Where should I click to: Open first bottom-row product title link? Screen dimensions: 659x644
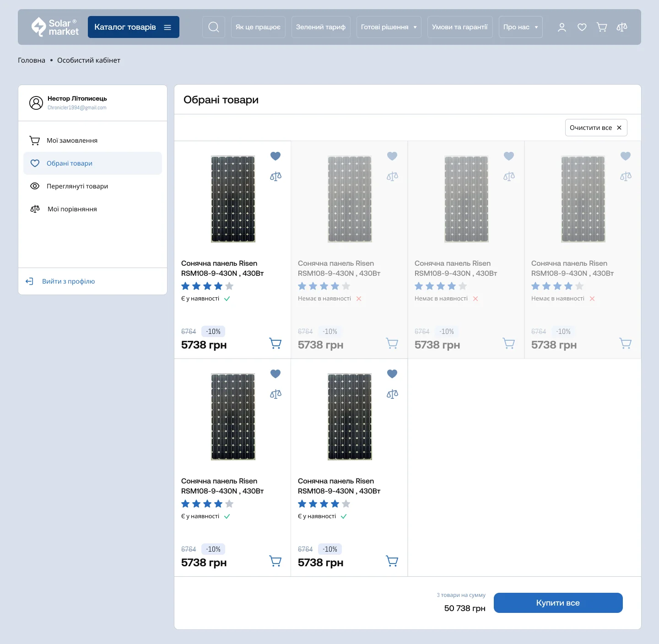click(x=222, y=486)
